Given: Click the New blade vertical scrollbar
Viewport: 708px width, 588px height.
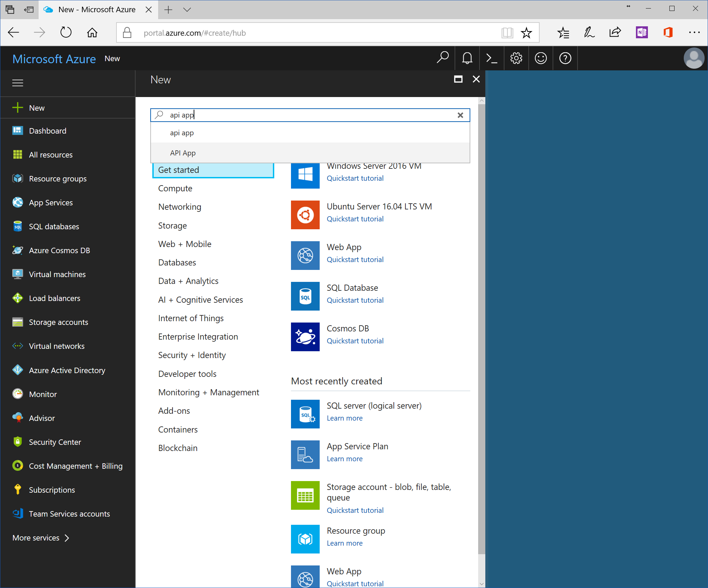Looking at the screenshot, I should tap(482, 328).
